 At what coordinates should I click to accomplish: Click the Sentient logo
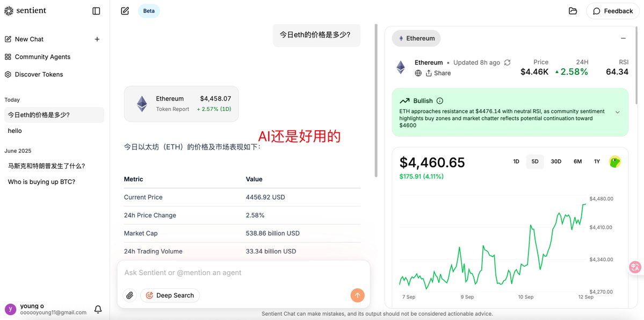(25, 11)
